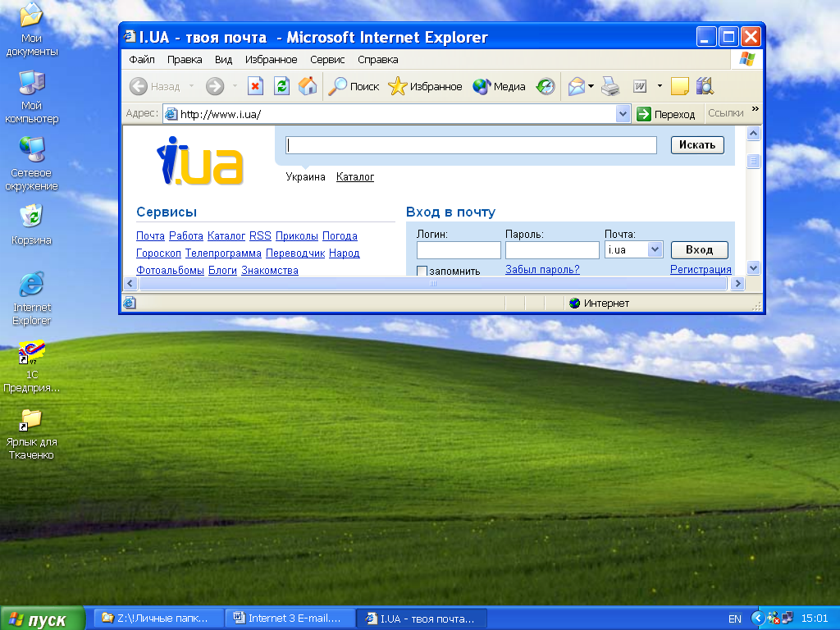Click the Интернет zone globe icon

575,304
